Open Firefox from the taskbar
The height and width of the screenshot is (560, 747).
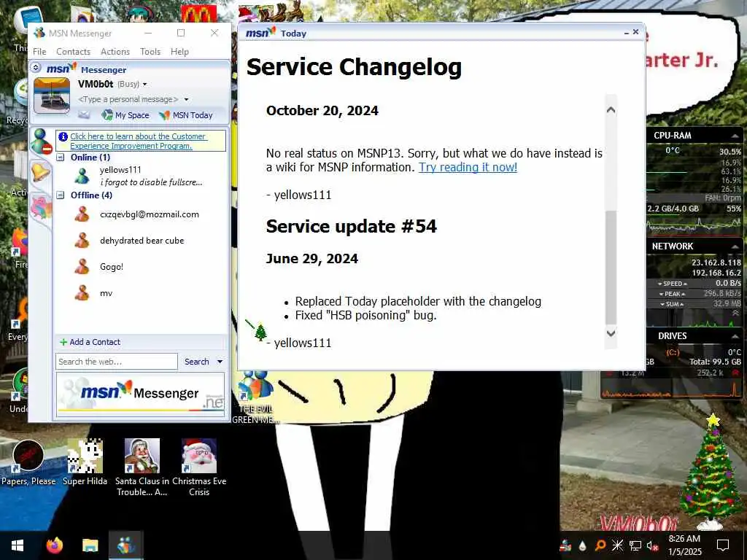pyautogui.click(x=54, y=545)
